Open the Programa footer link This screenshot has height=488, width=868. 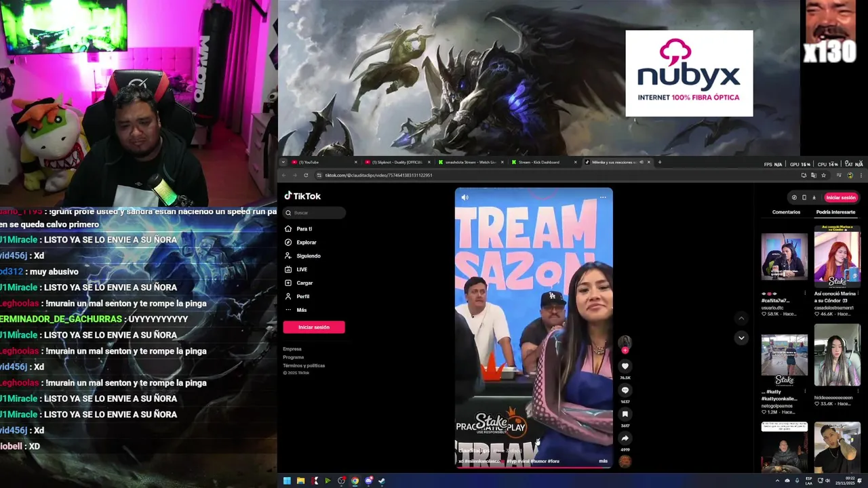coord(294,357)
